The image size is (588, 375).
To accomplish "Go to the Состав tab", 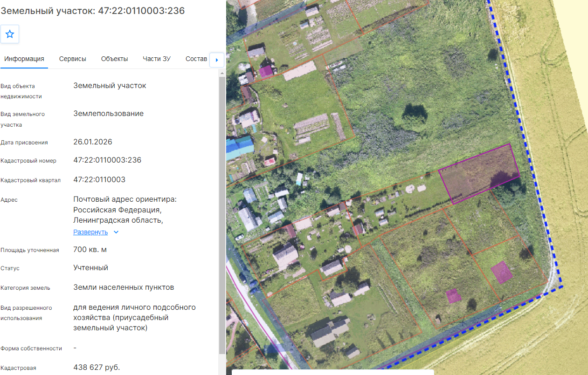I will click(196, 59).
